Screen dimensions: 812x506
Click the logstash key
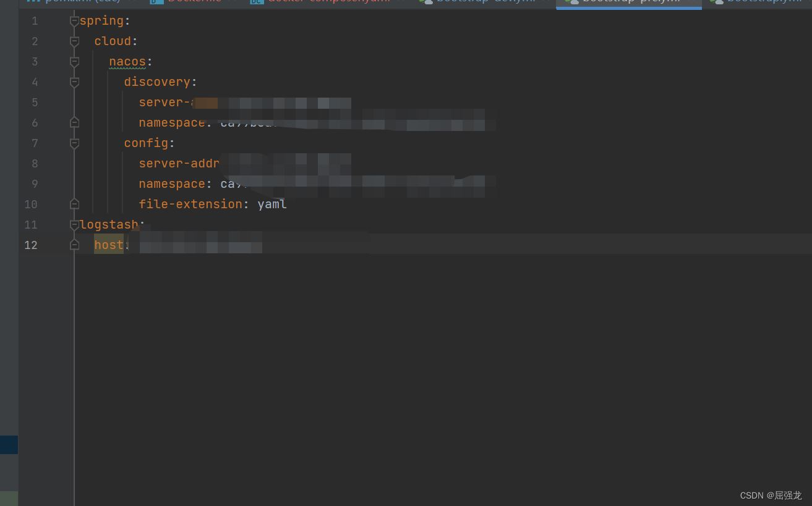(109, 225)
